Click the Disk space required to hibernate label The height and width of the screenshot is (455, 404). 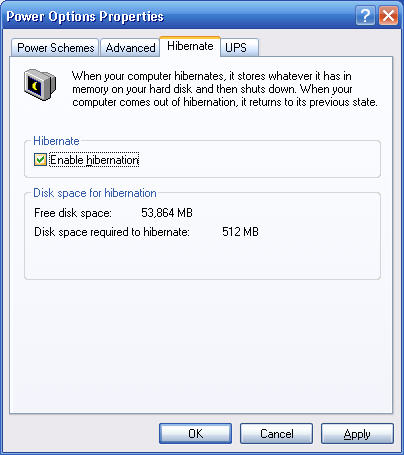[x=112, y=232]
